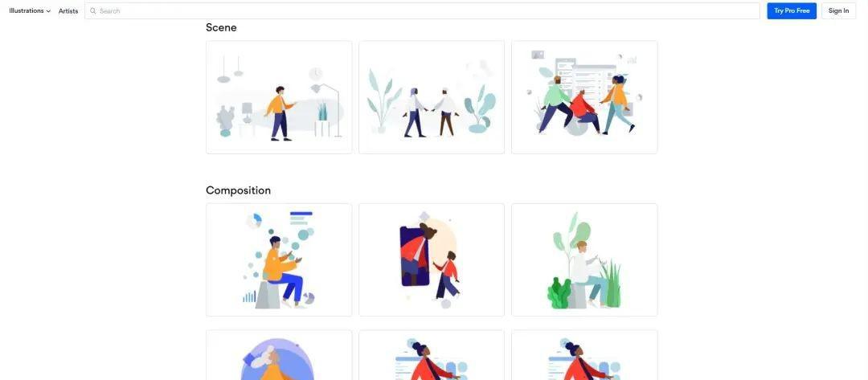Click the Scene section heading
This screenshot has height=380, width=868.
(222, 27)
